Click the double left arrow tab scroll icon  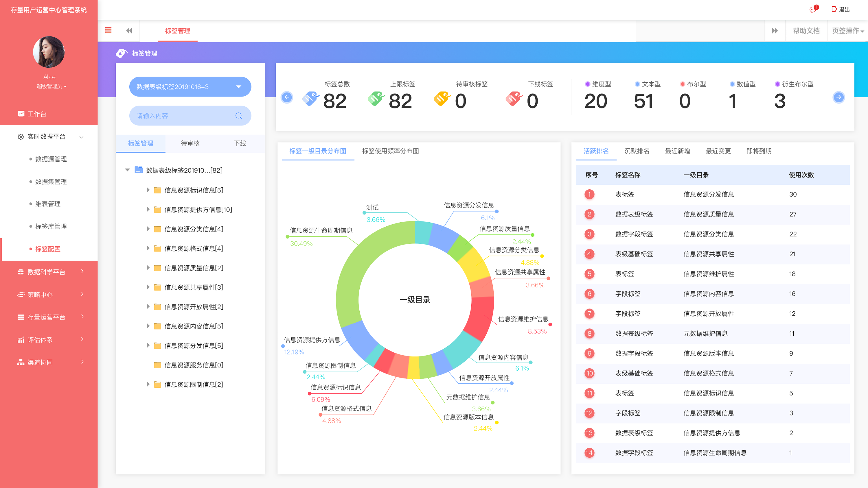129,31
